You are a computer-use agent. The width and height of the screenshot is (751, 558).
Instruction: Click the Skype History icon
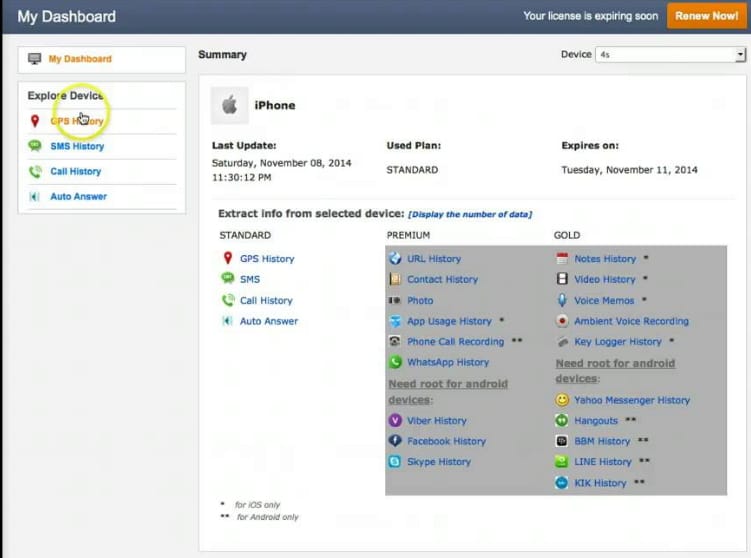(395, 462)
